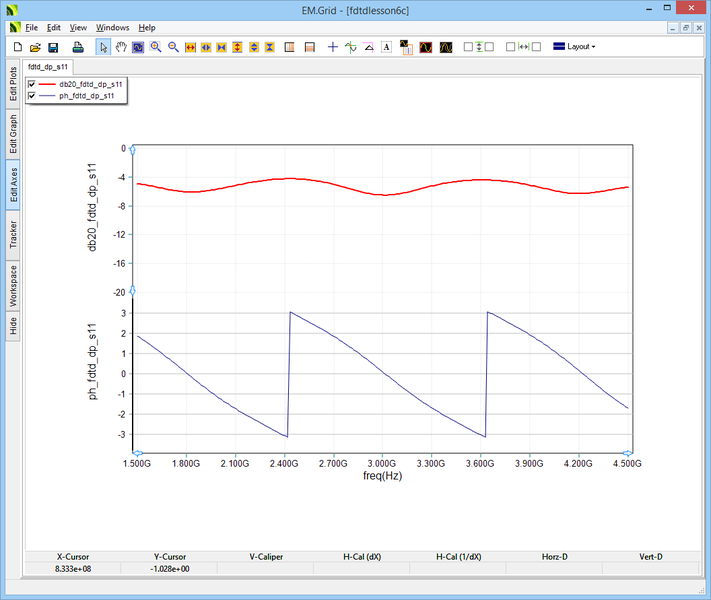Click the Hide side panel button
This screenshot has height=600, width=711.
[13, 326]
